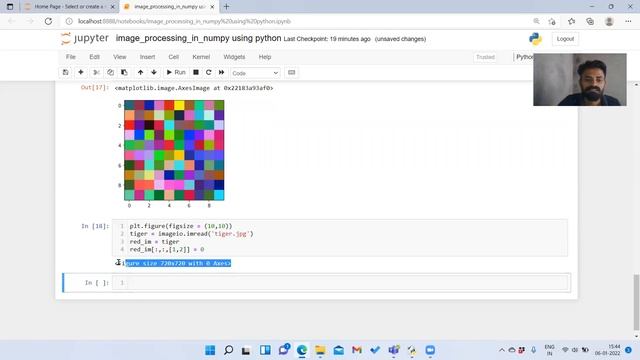Click the Trusted notebook indicator
640x360 pixels.
[485, 57]
